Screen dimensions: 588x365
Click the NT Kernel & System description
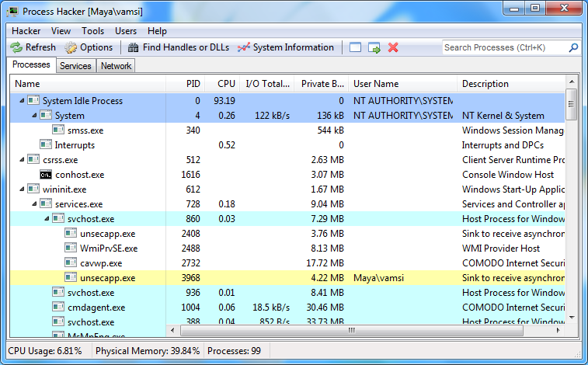click(x=503, y=116)
